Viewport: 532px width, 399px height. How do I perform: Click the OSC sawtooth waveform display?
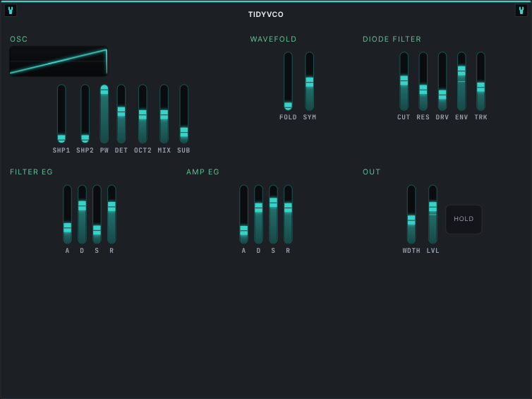(59, 61)
